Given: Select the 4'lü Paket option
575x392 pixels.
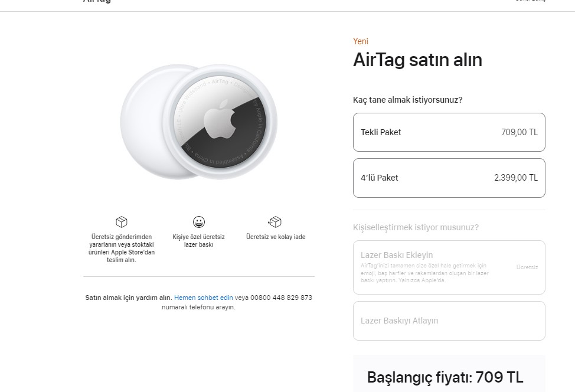Looking at the screenshot, I should point(449,178).
